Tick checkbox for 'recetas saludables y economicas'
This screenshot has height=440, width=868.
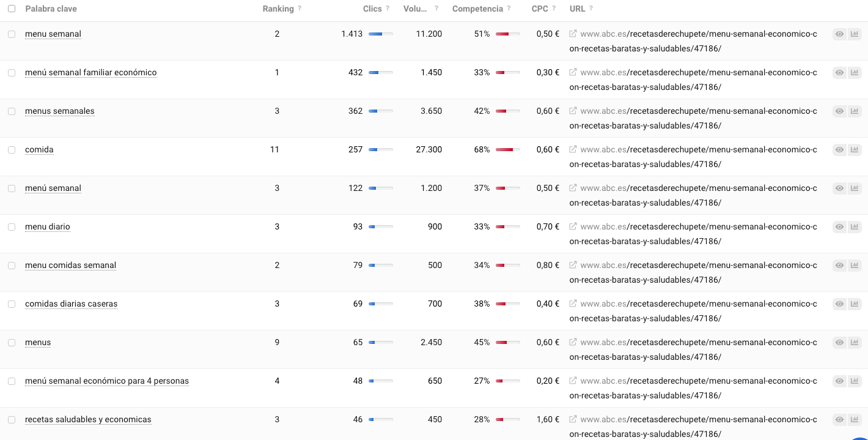[12, 420]
